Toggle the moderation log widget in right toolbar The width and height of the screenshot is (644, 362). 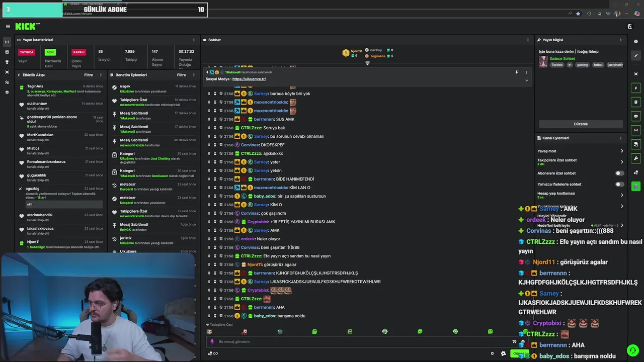click(636, 102)
